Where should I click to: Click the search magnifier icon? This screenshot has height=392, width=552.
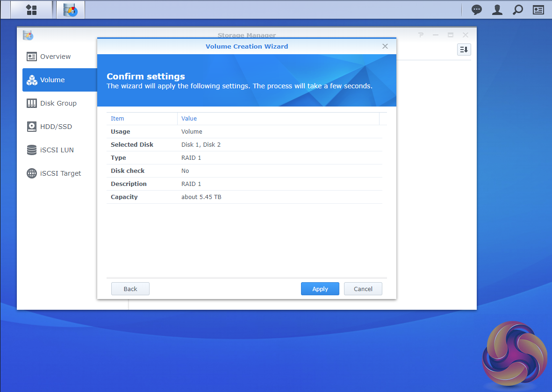517,10
